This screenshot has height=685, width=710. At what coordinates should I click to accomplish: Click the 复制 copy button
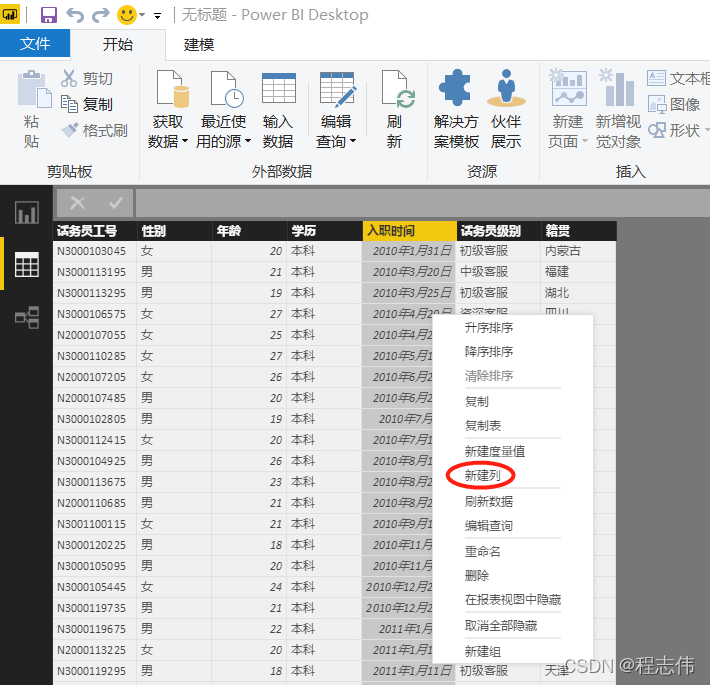(87, 104)
